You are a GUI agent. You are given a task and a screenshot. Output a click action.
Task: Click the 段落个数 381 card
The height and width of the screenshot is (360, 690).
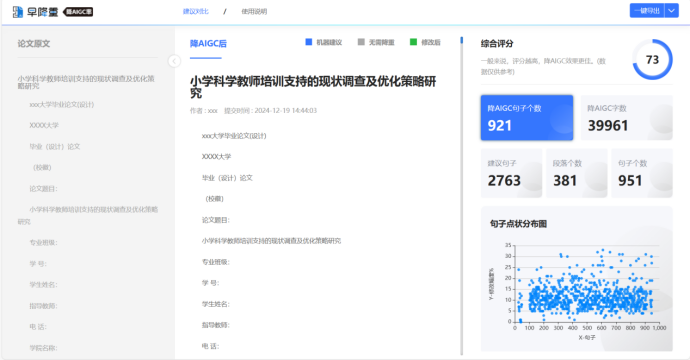[576, 173]
